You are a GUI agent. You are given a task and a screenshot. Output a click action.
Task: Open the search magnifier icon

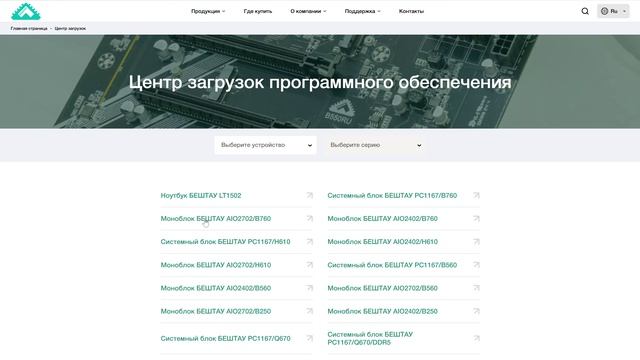pos(585,11)
